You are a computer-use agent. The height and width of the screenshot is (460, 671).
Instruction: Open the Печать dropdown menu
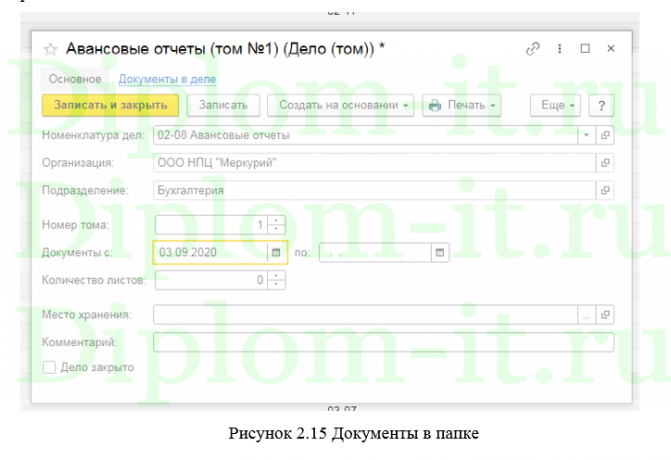[x=462, y=105]
